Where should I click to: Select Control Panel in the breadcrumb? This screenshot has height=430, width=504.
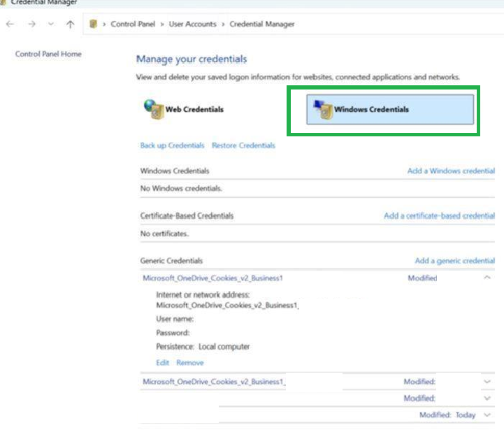click(x=133, y=24)
